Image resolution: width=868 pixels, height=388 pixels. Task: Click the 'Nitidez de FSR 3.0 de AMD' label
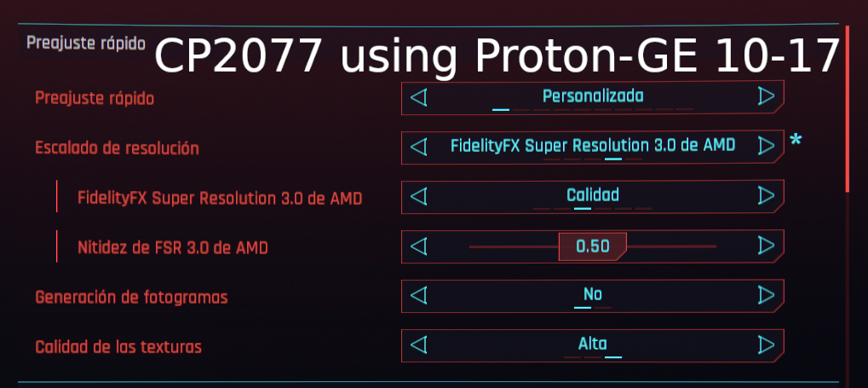[x=173, y=248]
